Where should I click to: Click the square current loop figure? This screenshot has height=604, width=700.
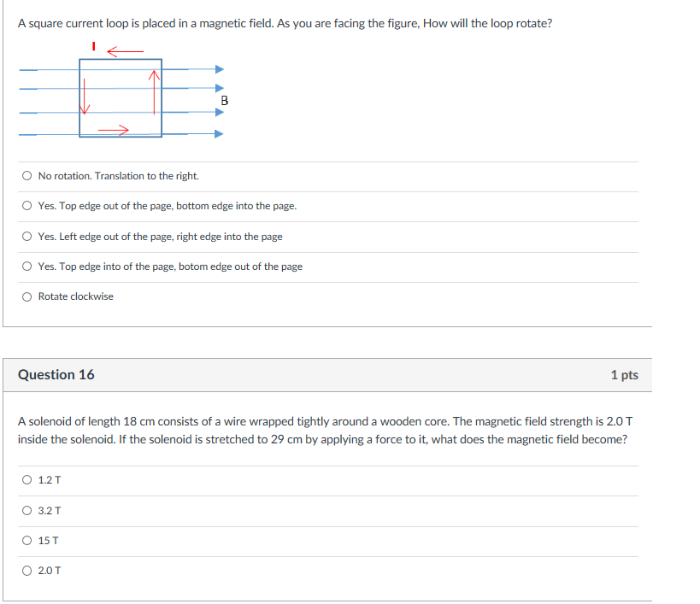120,98
